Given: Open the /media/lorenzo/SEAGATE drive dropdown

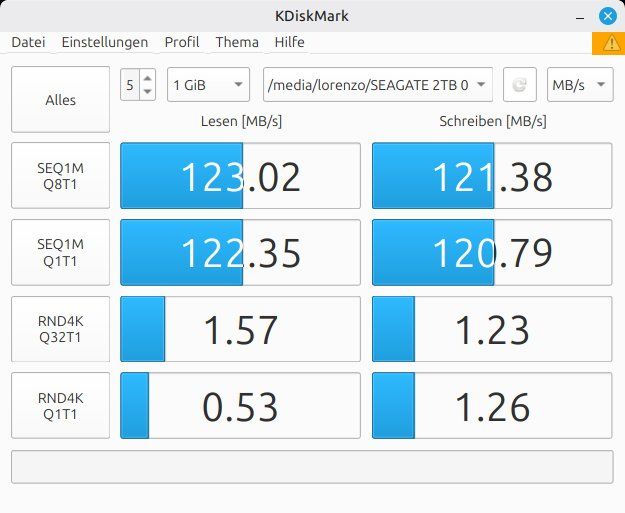Looking at the screenshot, I should click(378, 85).
